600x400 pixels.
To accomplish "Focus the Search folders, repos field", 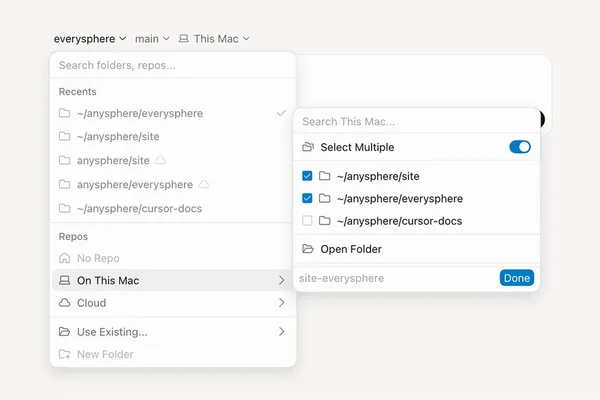I will [173, 65].
